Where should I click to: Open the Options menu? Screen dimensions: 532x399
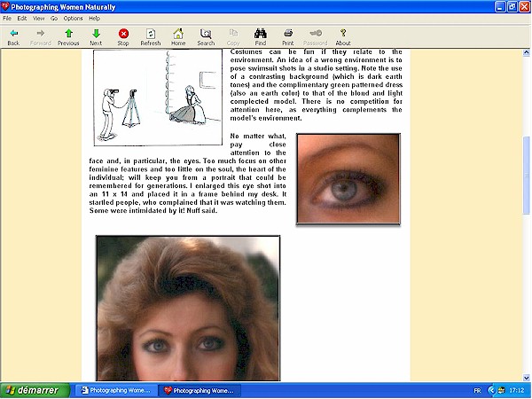73,19
